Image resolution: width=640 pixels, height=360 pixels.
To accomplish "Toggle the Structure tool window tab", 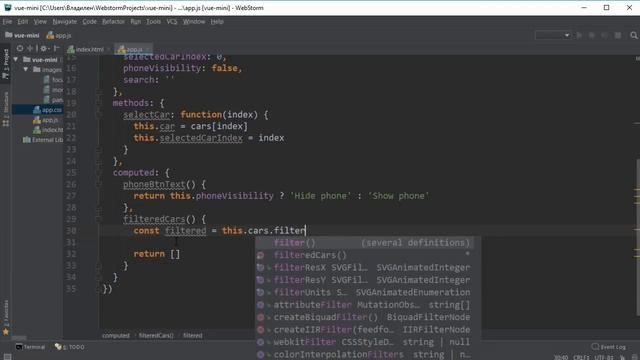I will 6,109.
